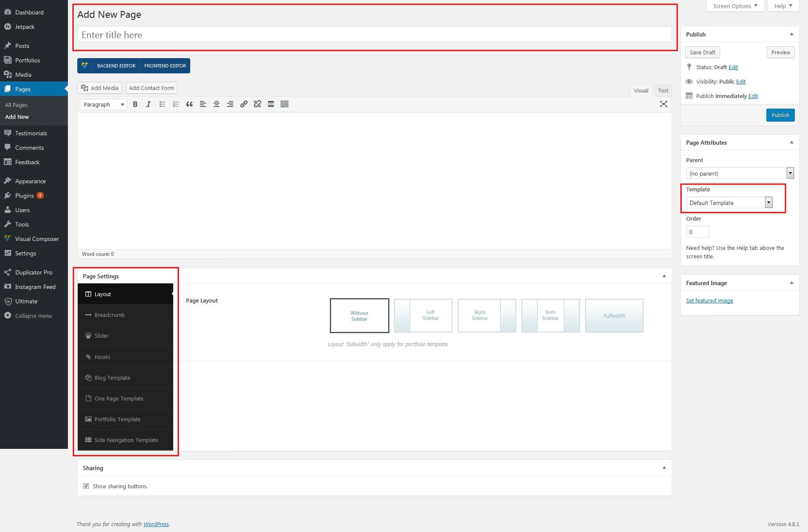Insert a numbered list
The width and height of the screenshot is (808, 532).
(x=176, y=104)
